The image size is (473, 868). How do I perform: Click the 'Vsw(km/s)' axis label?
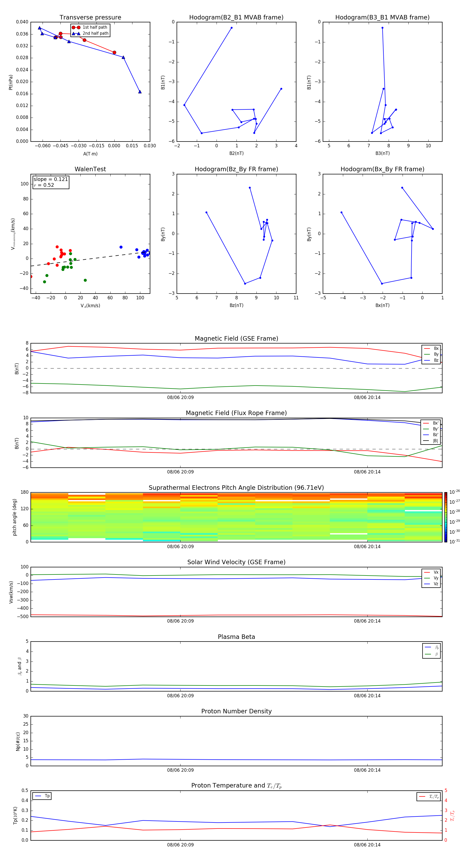[x=11, y=592]
